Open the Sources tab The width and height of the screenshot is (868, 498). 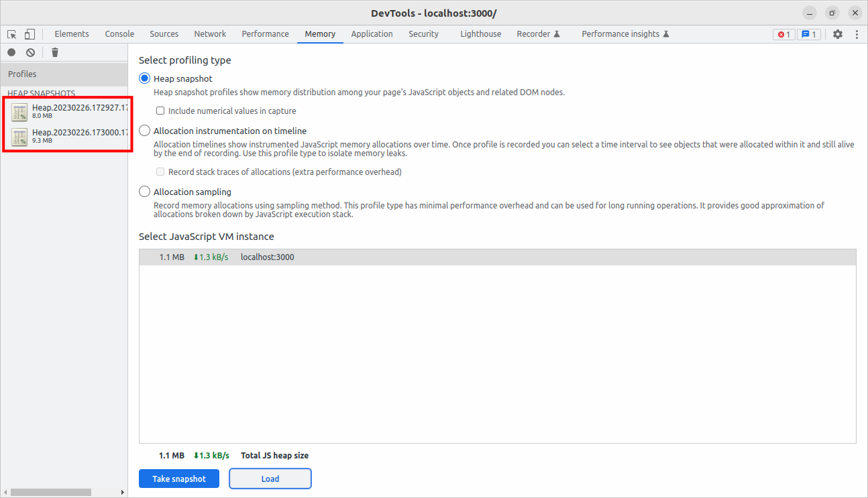[x=164, y=34]
